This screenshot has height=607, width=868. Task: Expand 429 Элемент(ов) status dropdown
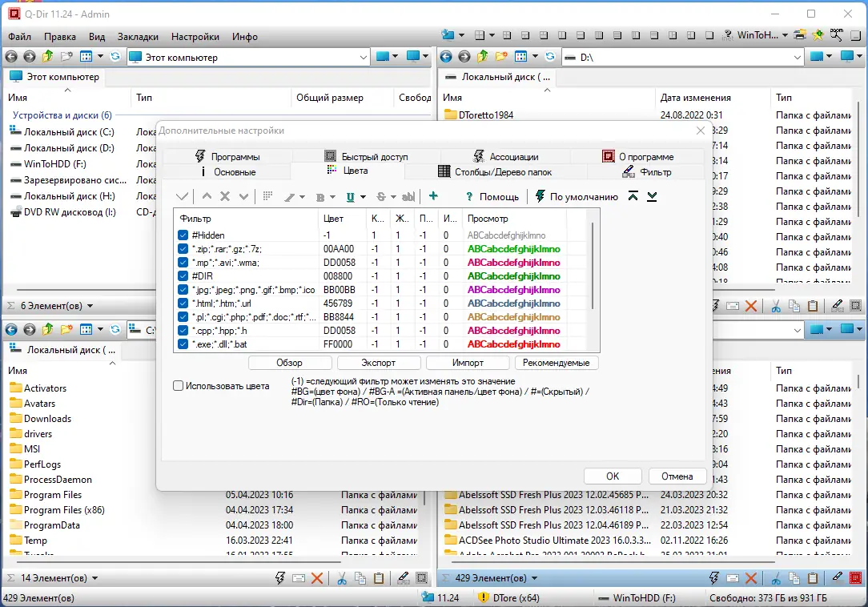click(x=534, y=578)
